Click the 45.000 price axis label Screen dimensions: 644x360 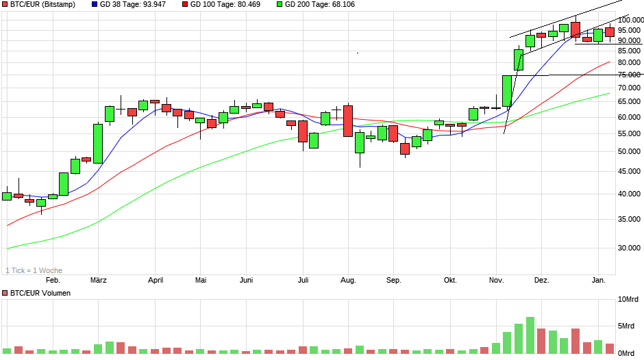pos(629,172)
